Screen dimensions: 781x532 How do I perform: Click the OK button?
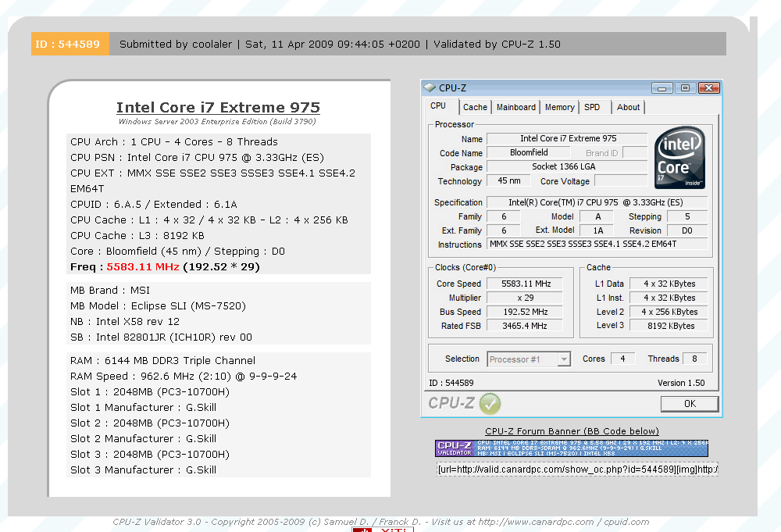coord(690,404)
